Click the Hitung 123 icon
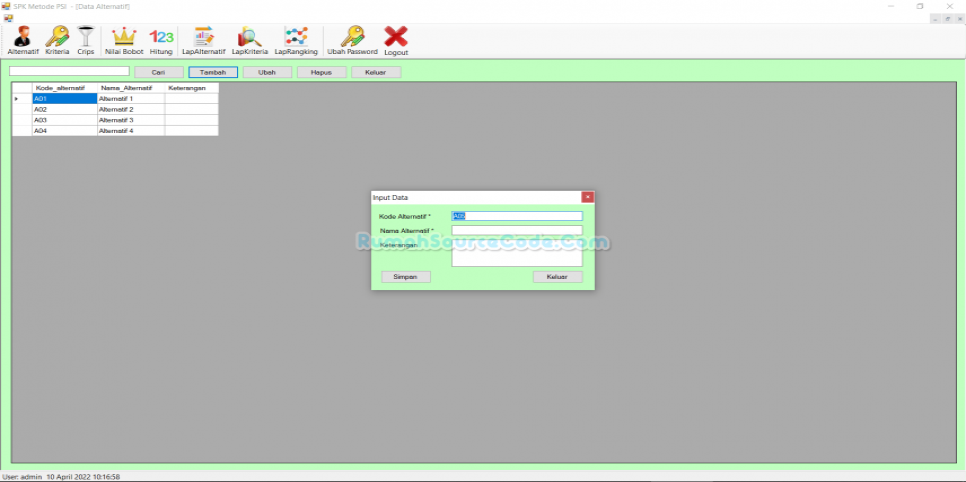966x482 pixels. pyautogui.click(x=161, y=40)
